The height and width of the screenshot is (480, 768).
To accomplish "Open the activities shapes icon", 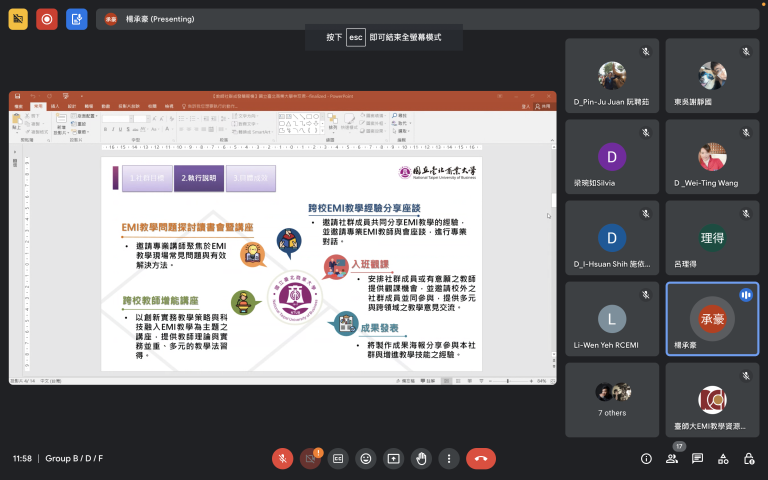I will coord(722,458).
